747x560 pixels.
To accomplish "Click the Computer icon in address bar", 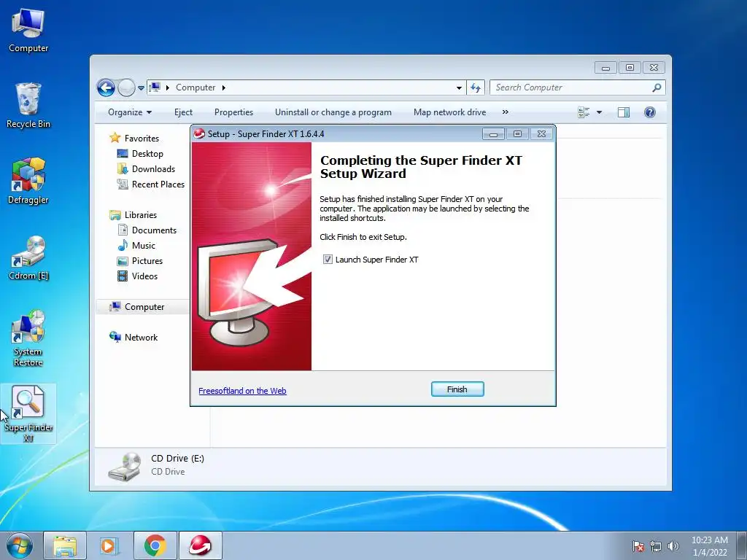I will (x=155, y=87).
